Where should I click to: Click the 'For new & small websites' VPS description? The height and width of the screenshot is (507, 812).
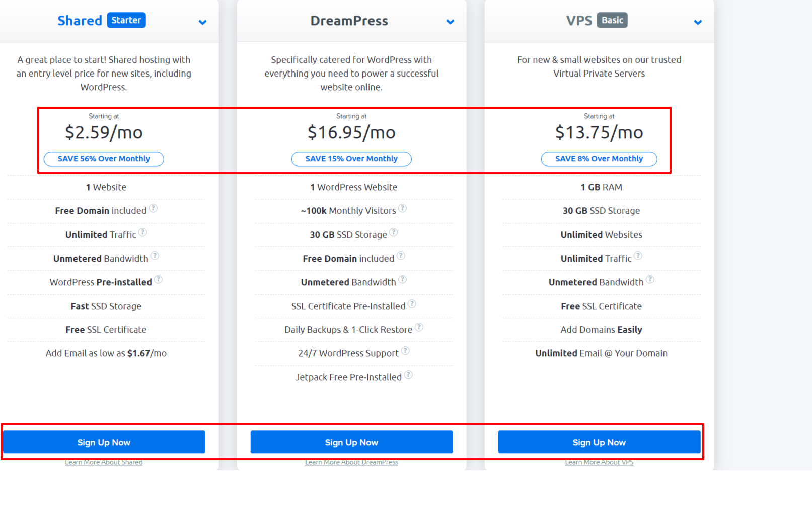click(599, 66)
